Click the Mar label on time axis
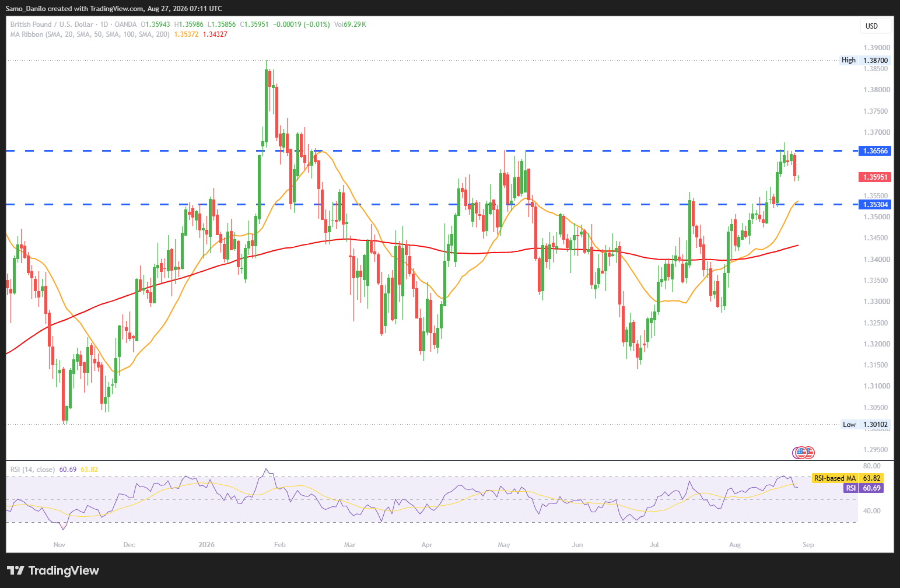The height and width of the screenshot is (588, 900). (x=350, y=545)
